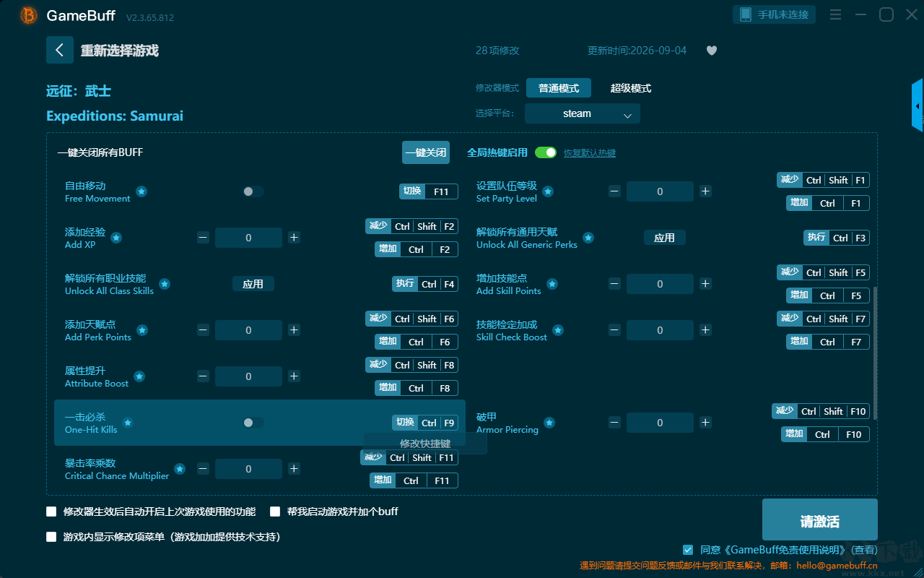Viewport: 924px width, 578px height.
Task: Increase Add XP value with plus
Action: click(x=294, y=238)
